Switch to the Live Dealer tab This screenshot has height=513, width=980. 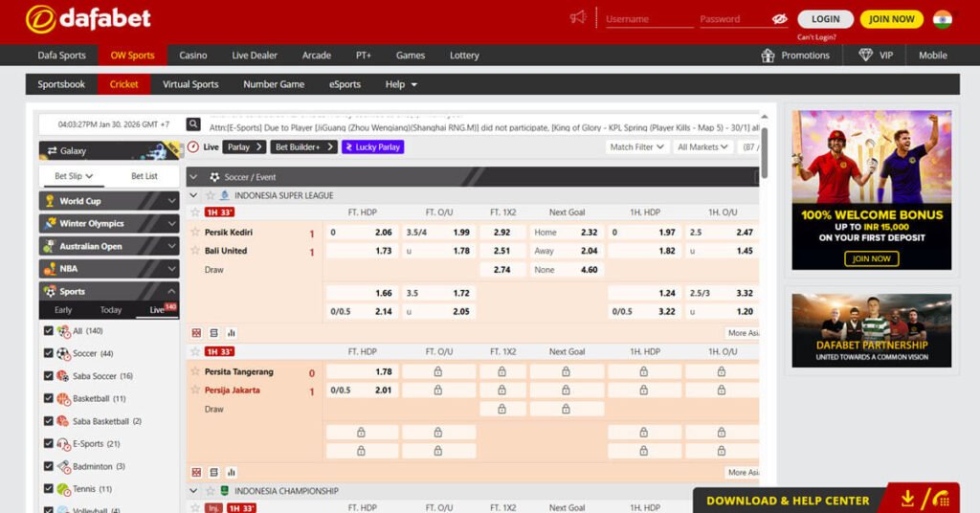click(255, 55)
